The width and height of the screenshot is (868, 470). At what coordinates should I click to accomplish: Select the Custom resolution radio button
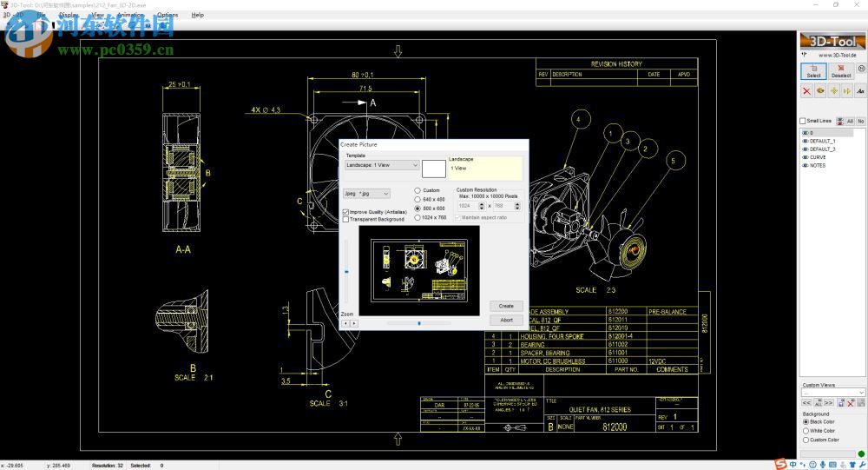tap(418, 190)
